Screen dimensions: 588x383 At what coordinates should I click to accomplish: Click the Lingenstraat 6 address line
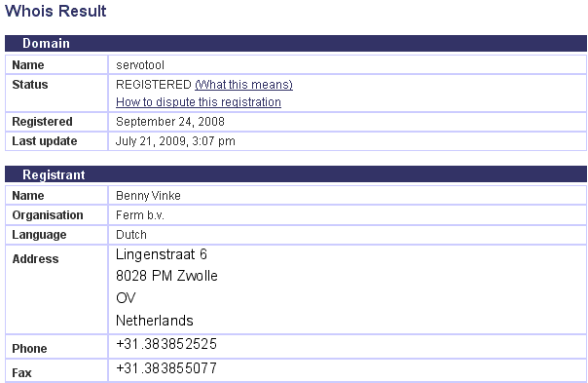click(162, 254)
